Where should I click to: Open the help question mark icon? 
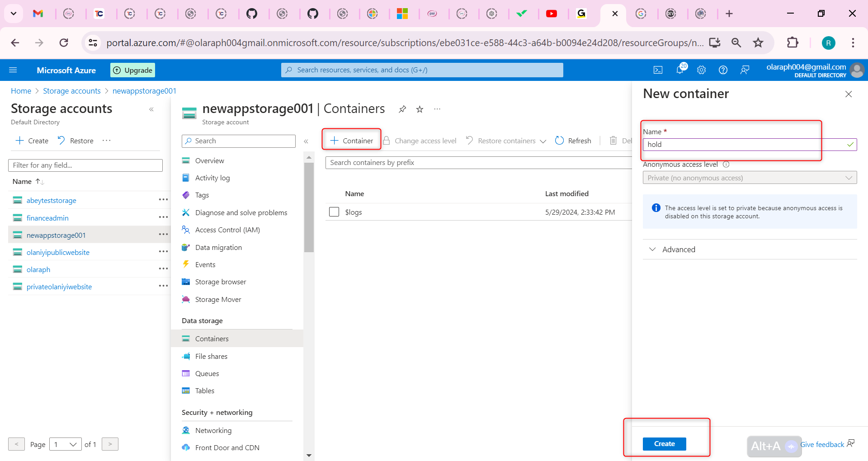[723, 70]
